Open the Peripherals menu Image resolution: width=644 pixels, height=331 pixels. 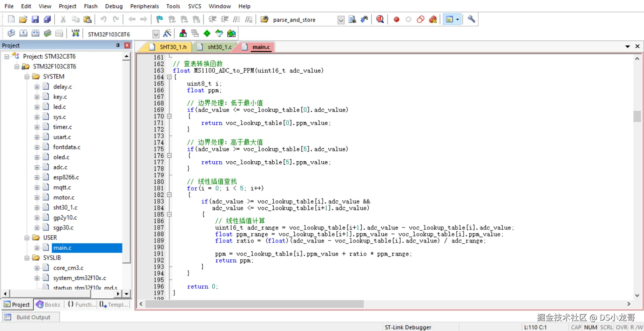coord(144,6)
